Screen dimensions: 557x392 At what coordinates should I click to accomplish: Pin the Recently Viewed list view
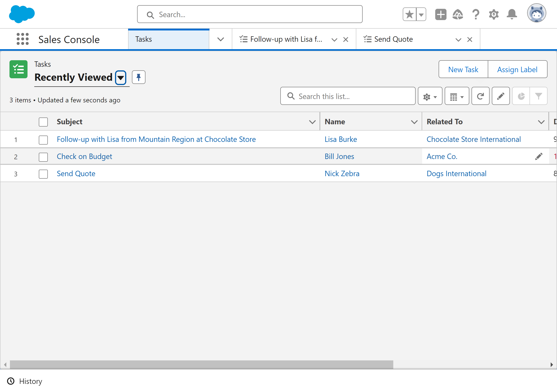click(x=138, y=77)
